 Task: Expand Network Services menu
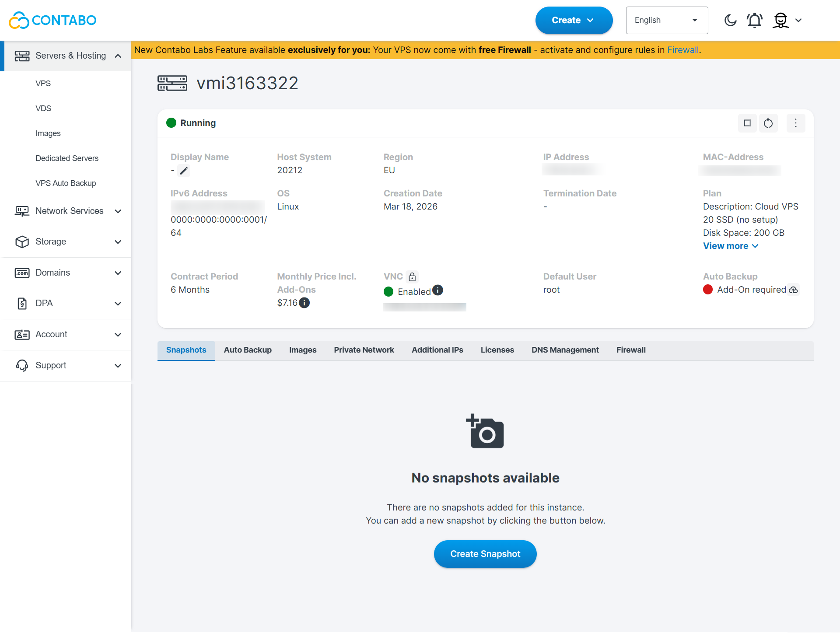click(x=118, y=211)
